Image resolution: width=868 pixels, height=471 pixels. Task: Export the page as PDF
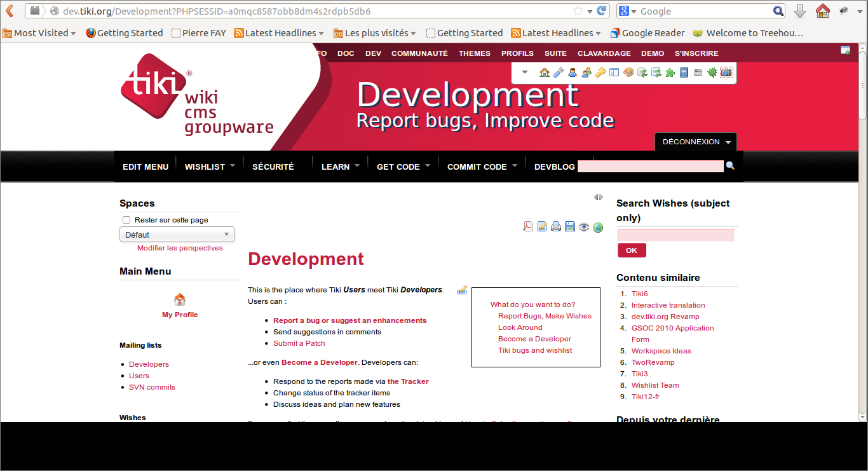(x=528, y=226)
